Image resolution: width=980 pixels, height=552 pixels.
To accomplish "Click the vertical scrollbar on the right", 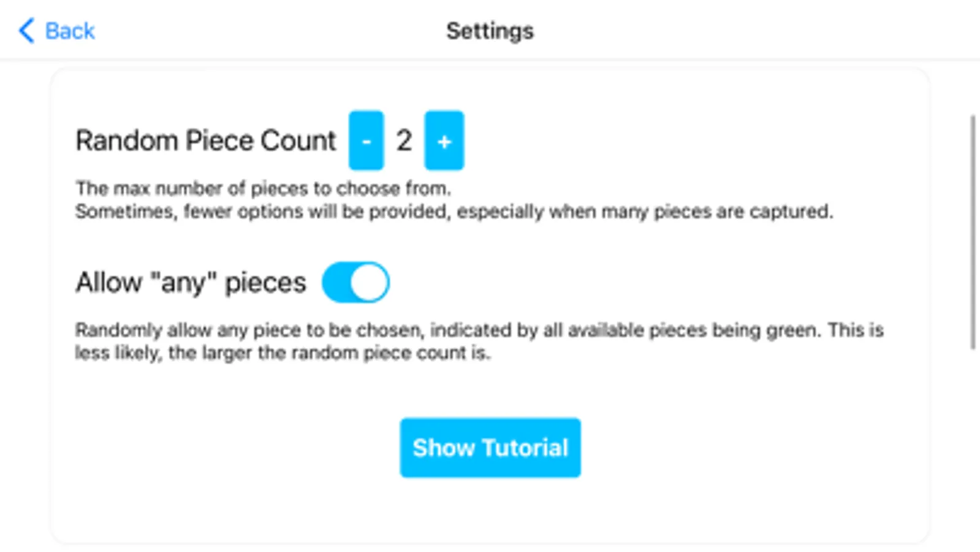I will (x=973, y=232).
